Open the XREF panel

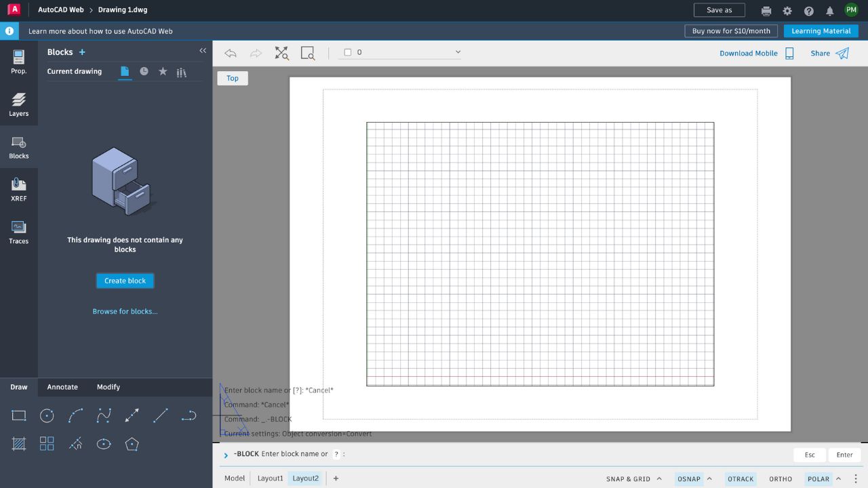coord(19,190)
